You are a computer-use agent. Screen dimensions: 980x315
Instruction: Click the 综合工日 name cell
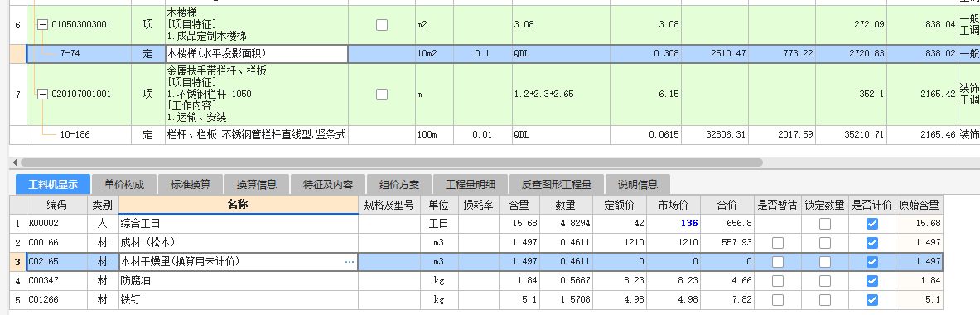238,224
